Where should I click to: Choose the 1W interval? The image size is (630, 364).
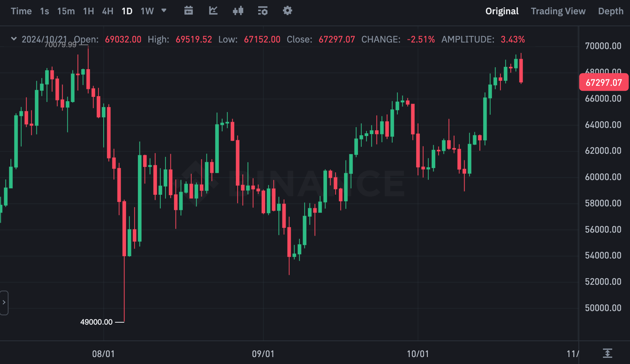(147, 11)
